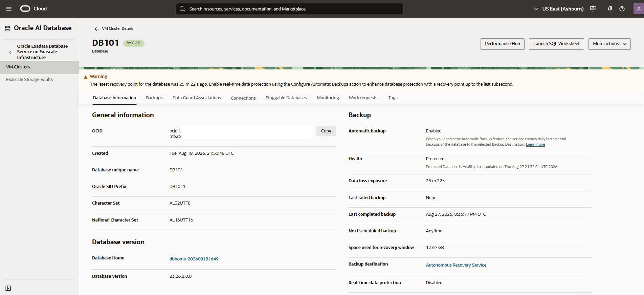The height and width of the screenshot is (295, 644).
Task: Select VM Clusters in sidebar
Action: click(39, 67)
